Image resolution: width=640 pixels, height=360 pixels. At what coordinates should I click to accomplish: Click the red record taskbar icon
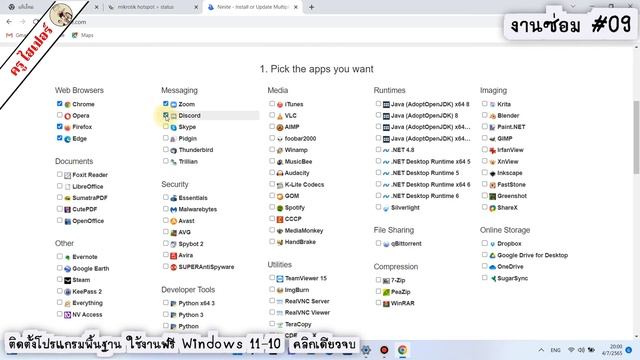pyautogui.click(x=384, y=350)
